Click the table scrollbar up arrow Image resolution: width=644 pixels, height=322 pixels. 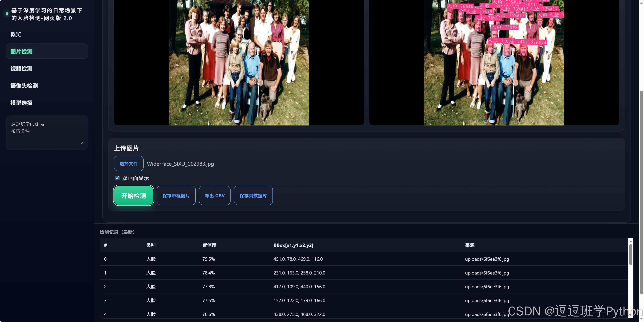(631, 241)
